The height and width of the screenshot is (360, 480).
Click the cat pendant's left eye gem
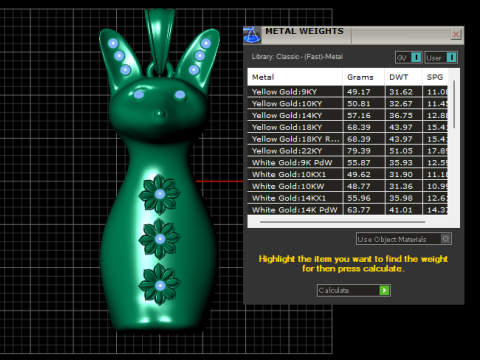pos(139,95)
